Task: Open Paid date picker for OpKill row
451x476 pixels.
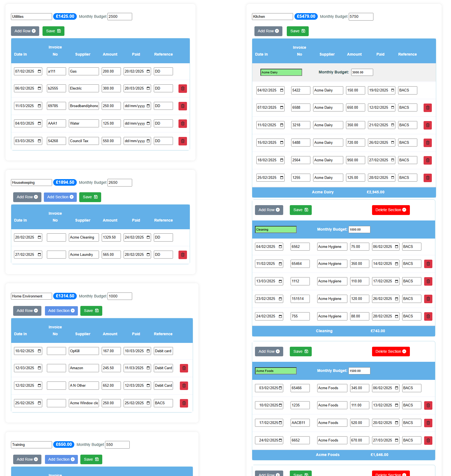Action: point(148,351)
